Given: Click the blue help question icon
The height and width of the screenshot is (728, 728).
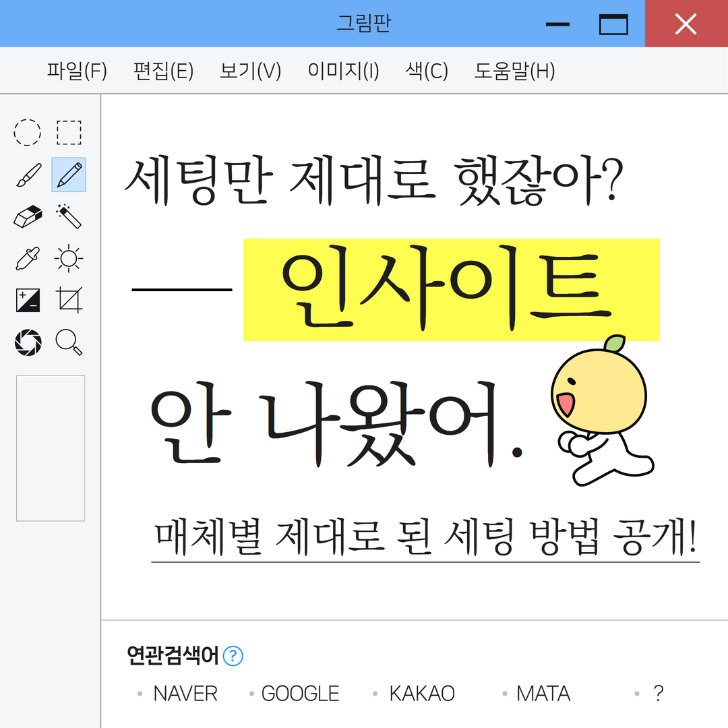Looking at the screenshot, I should click(233, 656).
